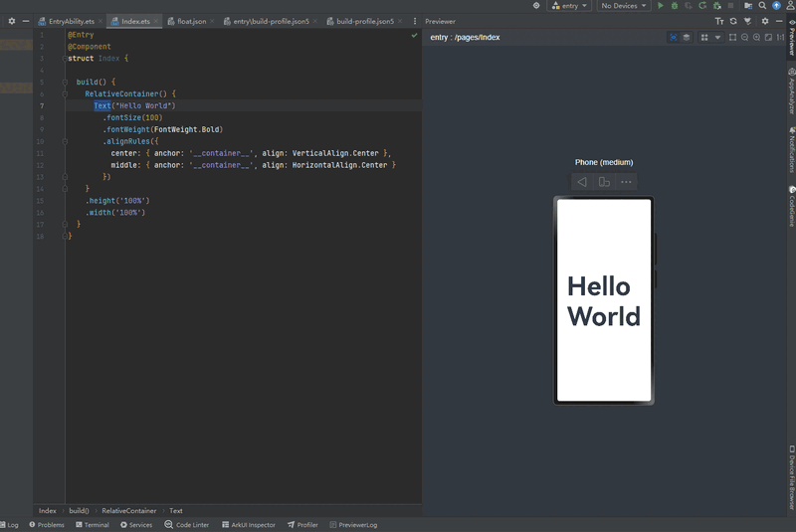Open the entry module dropdown
This screenshot has height=532, width=796.
pyautogui.click(x=569, y=6)
